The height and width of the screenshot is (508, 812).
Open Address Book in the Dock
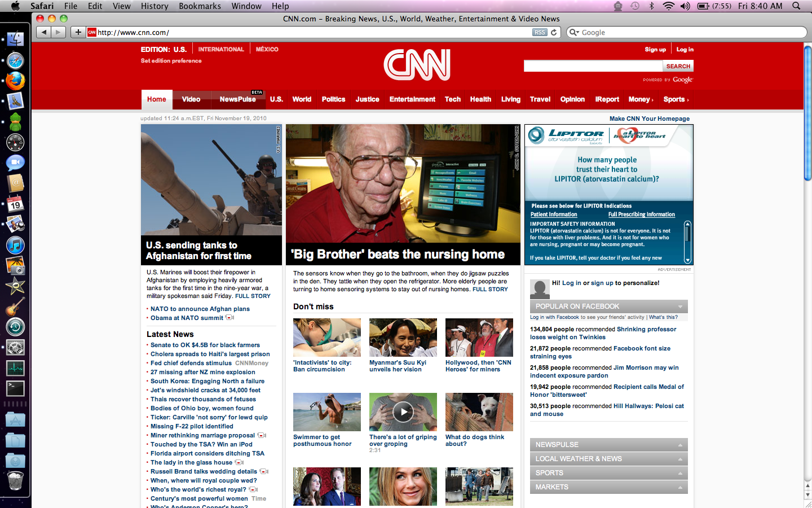pyautogui.click(x=15, y=183)
